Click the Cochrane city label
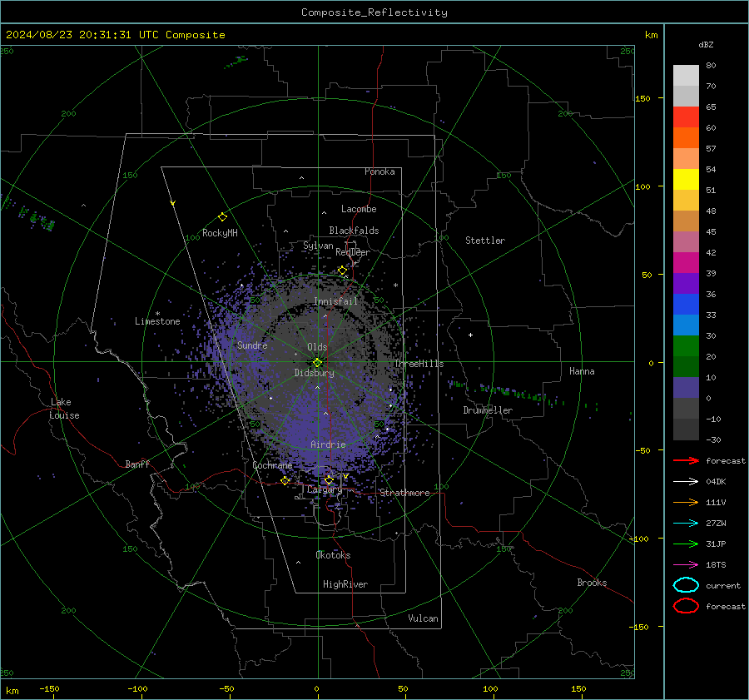The width and height of the screenshot is (749, 700). click(272, 465)
